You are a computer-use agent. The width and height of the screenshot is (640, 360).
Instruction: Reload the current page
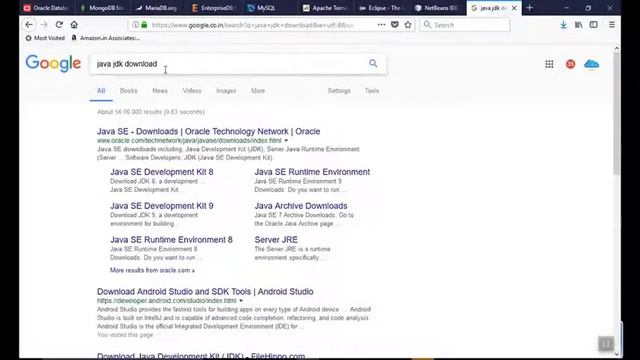(x=59, y=24)
